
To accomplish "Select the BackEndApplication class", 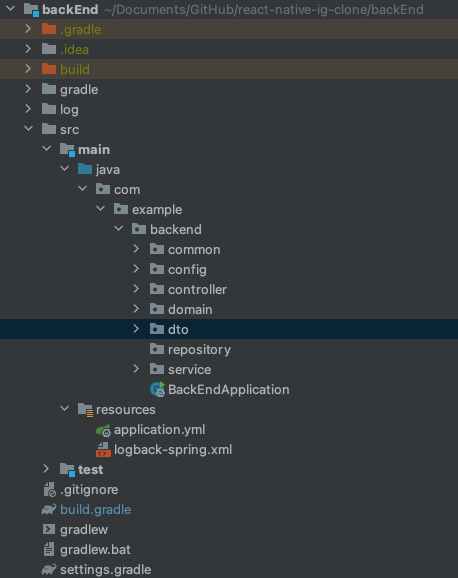I will [229, 389].
